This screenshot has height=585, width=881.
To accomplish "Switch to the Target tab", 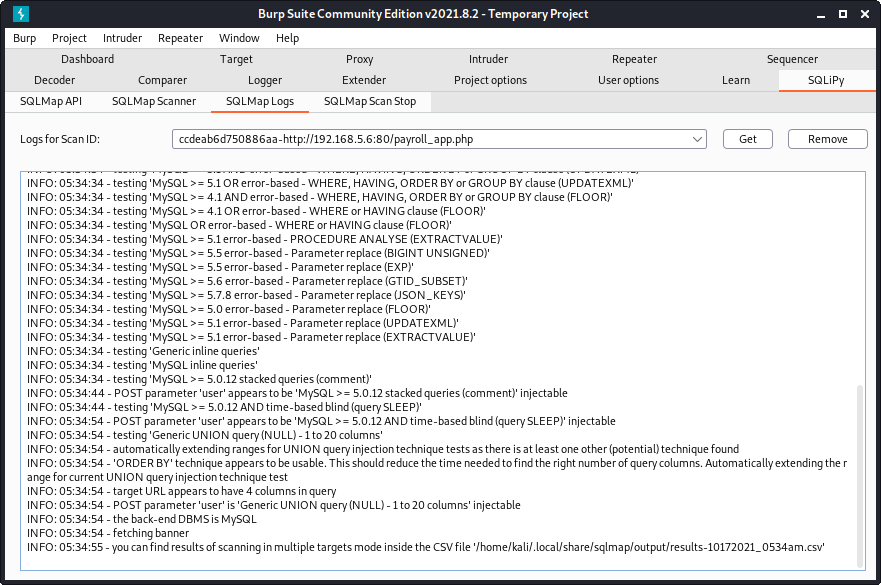I will coord(236,59).
